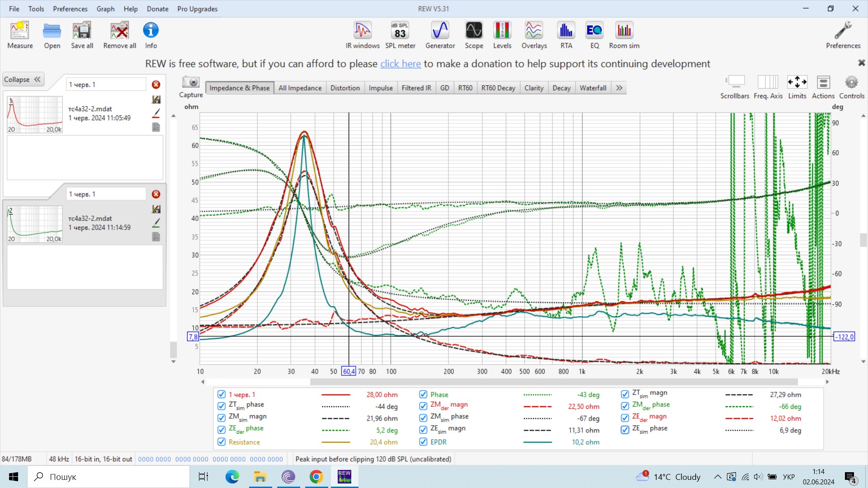Open Windows Start menu
The width and height of the screenshot is (868, 488).
14,477
